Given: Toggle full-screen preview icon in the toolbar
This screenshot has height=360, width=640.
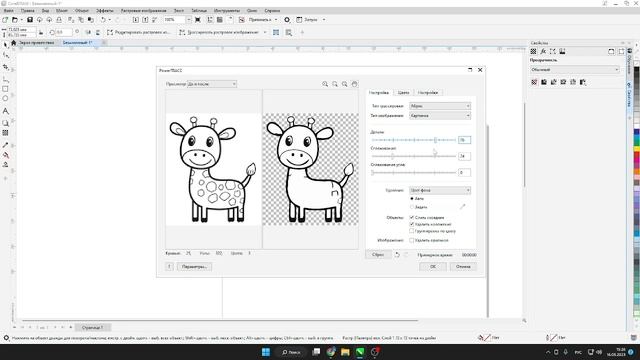Looking at the screenshot, I should tap(198, 20).
